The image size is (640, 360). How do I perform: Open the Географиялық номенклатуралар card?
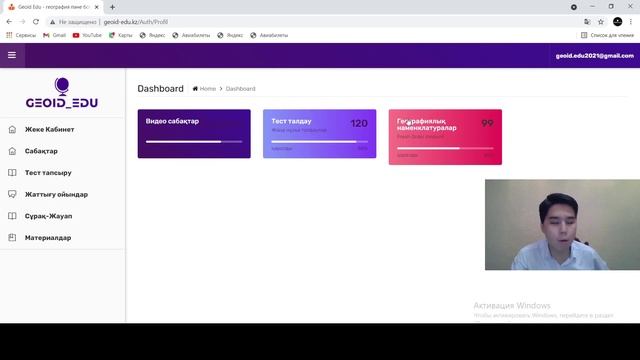tap(445, 137)
